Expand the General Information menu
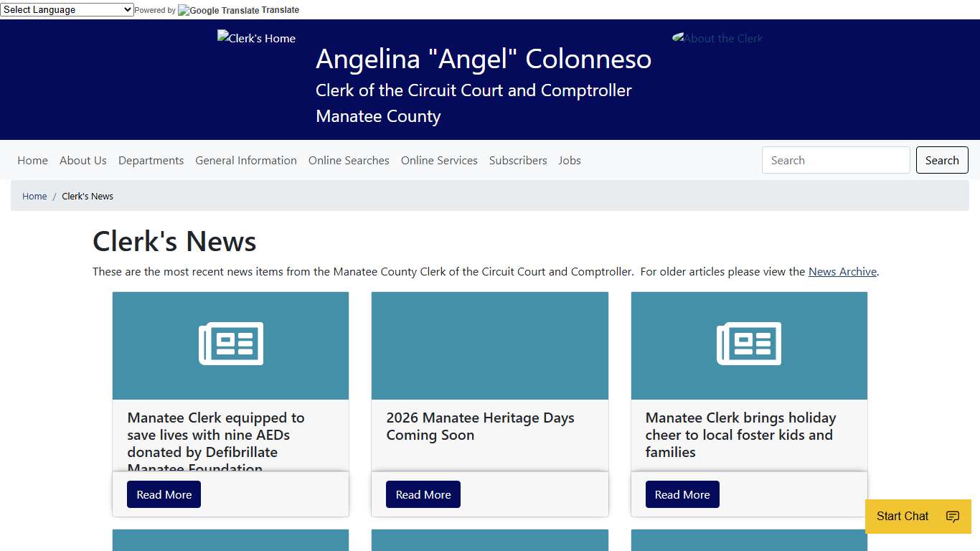The height and width of the screenshot is (551, 980). [x=246, y=160]
